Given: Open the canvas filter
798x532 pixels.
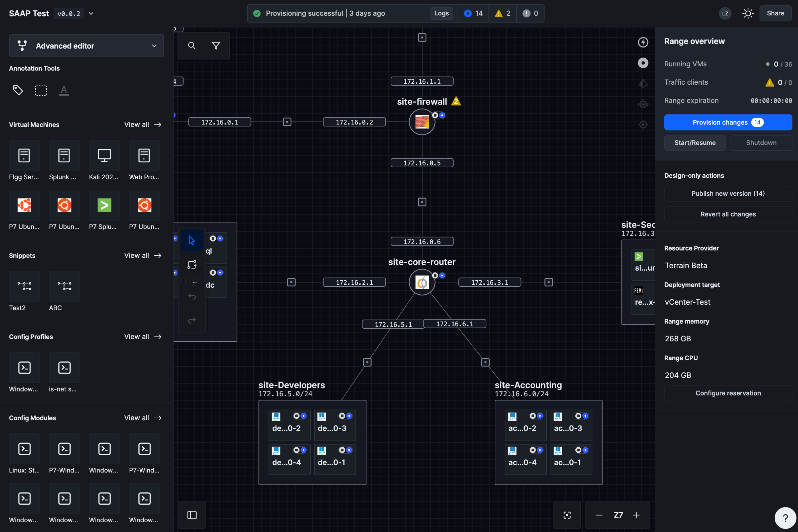Looking at the screenshot, I should point(216,46).
